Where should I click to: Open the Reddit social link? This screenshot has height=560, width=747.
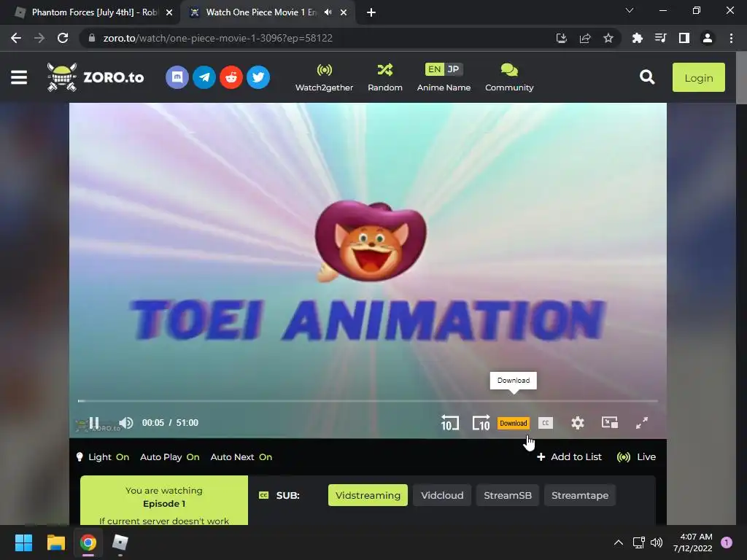[231, 77]
